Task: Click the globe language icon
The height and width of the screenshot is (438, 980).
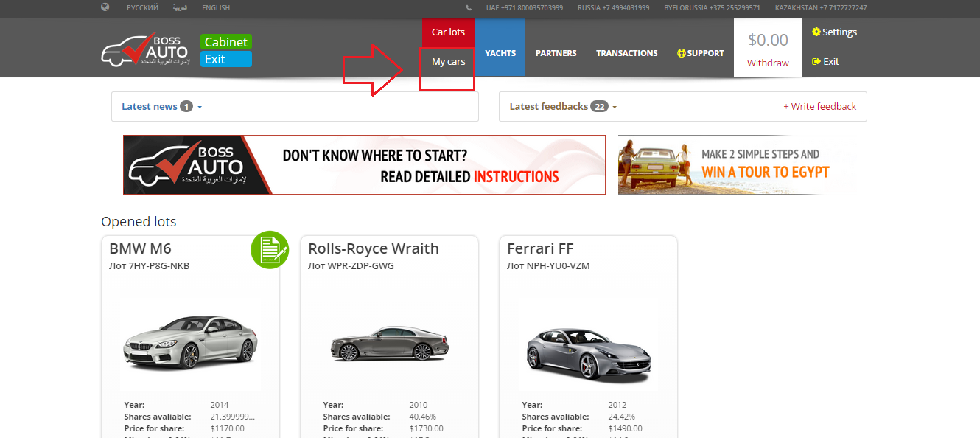Action: coord(105,7)
